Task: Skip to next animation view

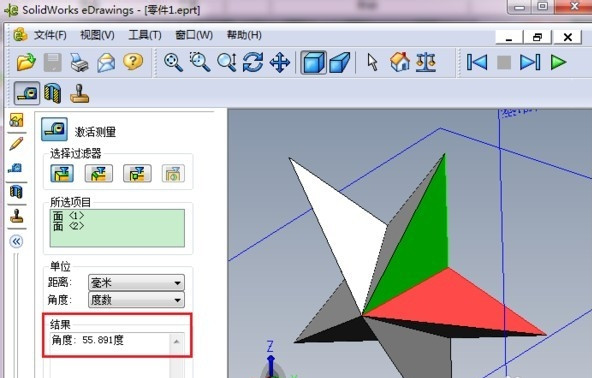Action: tap(530, 62)
